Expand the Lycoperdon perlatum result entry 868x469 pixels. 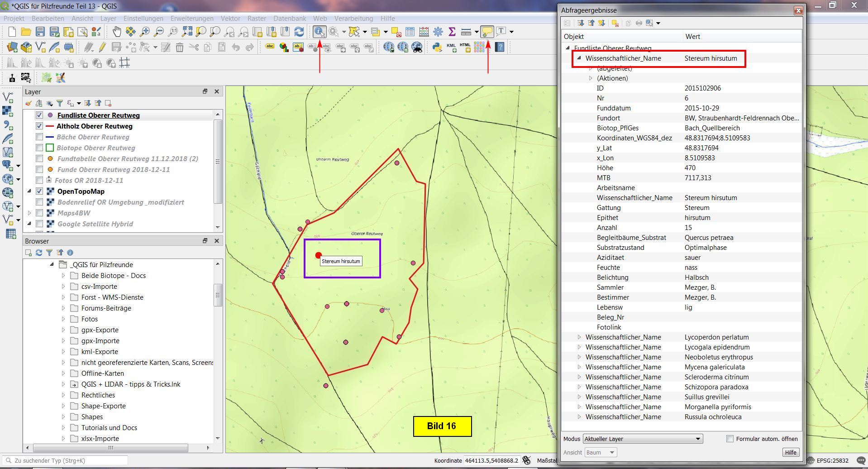point(579,337)
